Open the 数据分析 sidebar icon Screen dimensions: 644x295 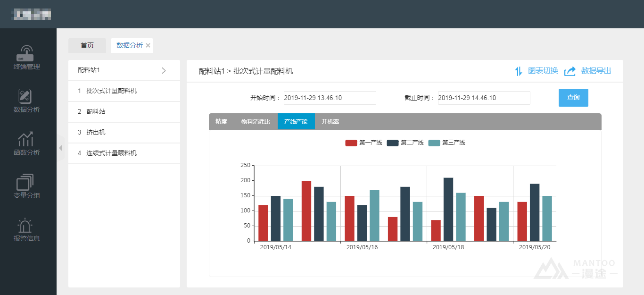pos(25,96)
